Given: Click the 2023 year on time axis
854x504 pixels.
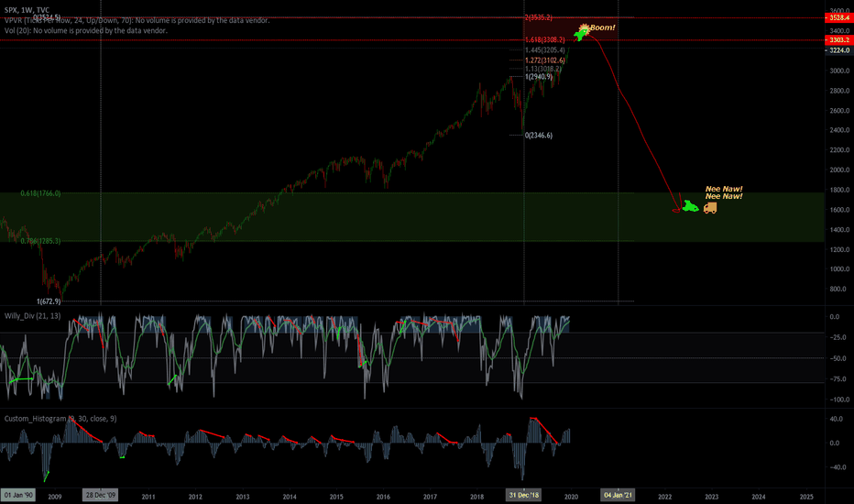Looking at the screenshot, I should click(x=711, y=497).
